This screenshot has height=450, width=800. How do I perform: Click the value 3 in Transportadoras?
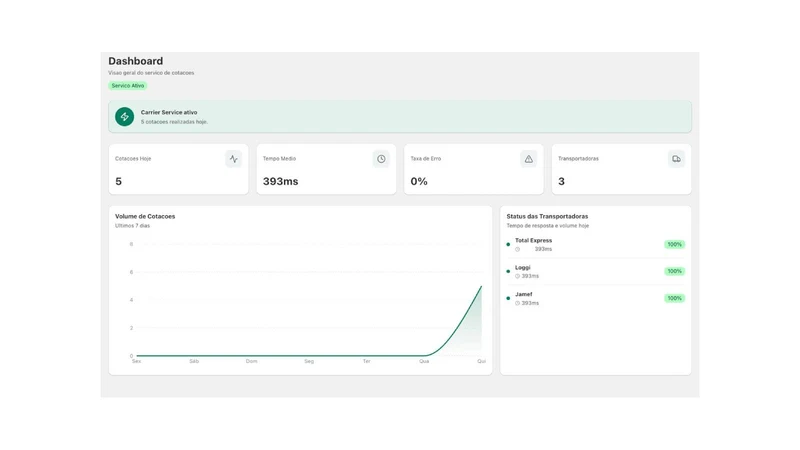[561, 181]
